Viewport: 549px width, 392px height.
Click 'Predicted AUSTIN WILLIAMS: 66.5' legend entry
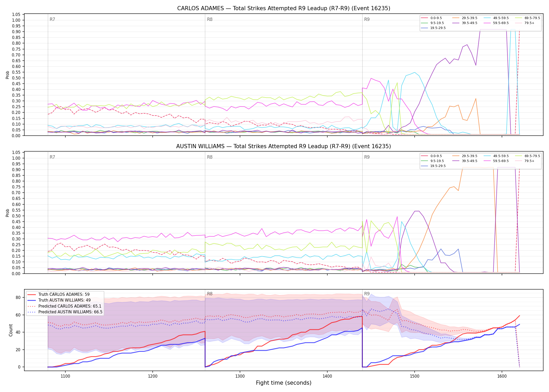[x=65, y=312]
